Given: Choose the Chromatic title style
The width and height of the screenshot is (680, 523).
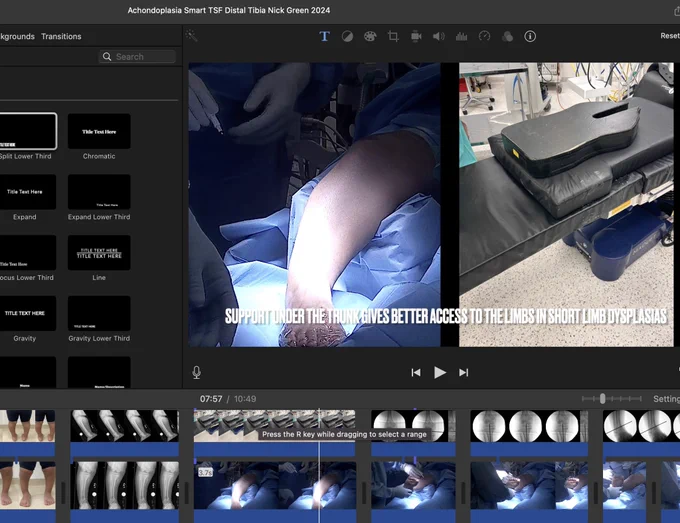Looking at the screenshot, I should (x=99, y=131).
